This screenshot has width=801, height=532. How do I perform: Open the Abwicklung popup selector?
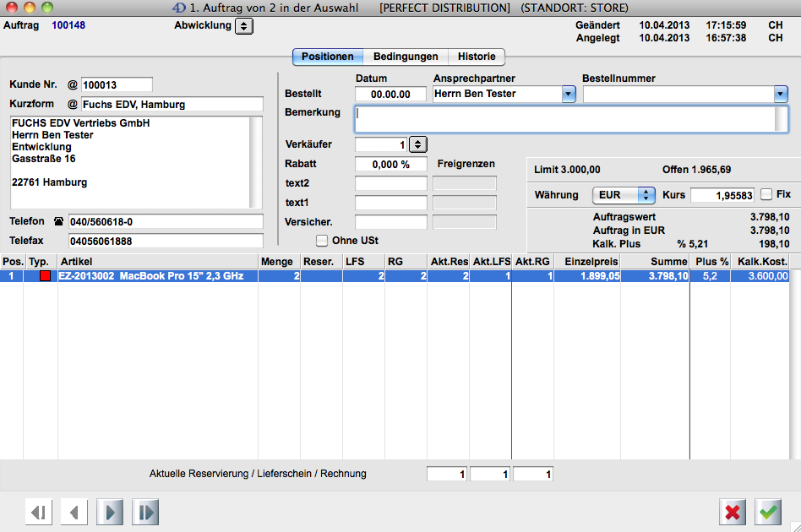243,26
